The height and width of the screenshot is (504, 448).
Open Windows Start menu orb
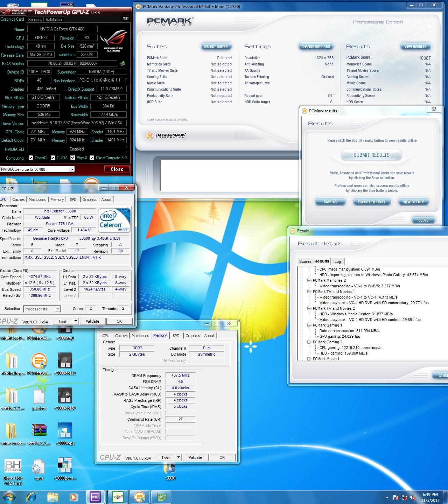9,497
